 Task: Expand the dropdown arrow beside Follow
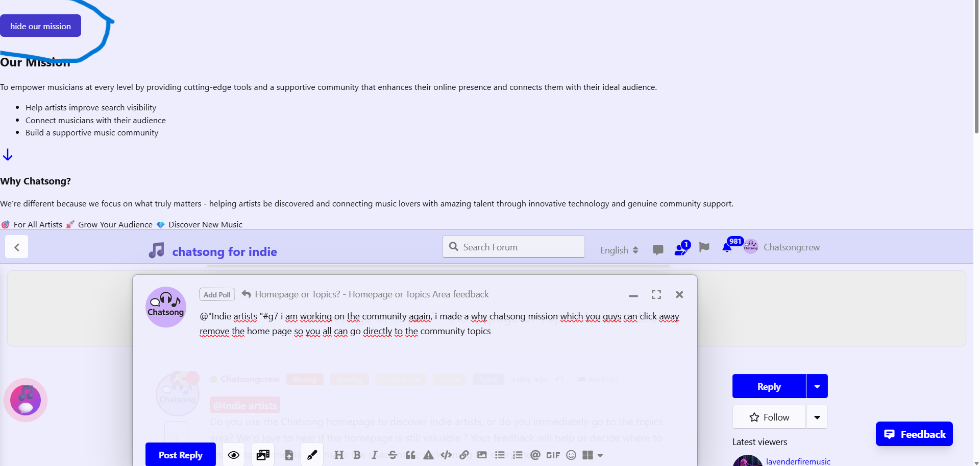(817, 417)
